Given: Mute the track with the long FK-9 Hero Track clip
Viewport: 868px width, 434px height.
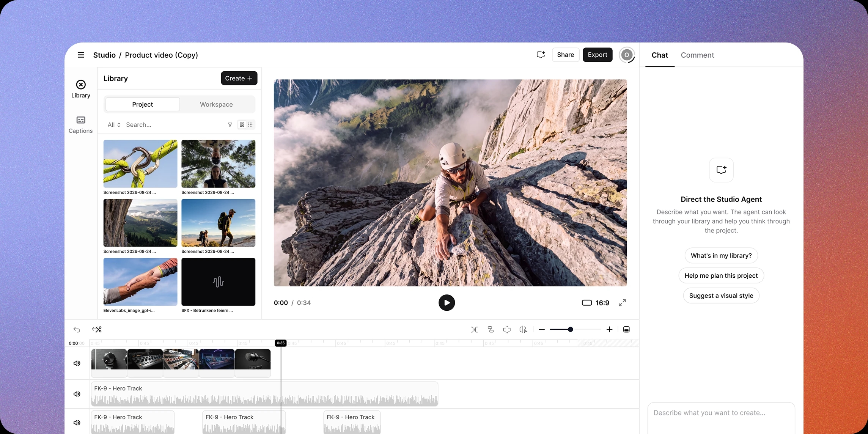Looking at the screenshot, I should [x=77, y=394].
